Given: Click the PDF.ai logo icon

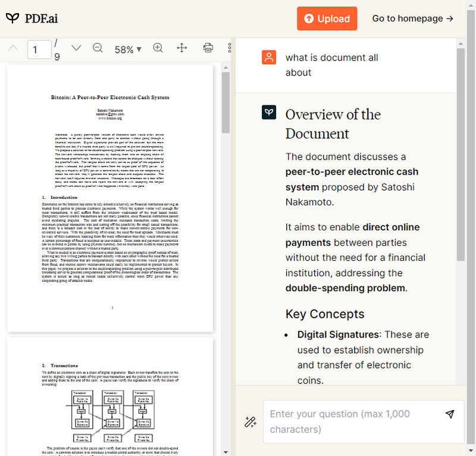Looking at the screenshot, I should click(x=12, y=18).
